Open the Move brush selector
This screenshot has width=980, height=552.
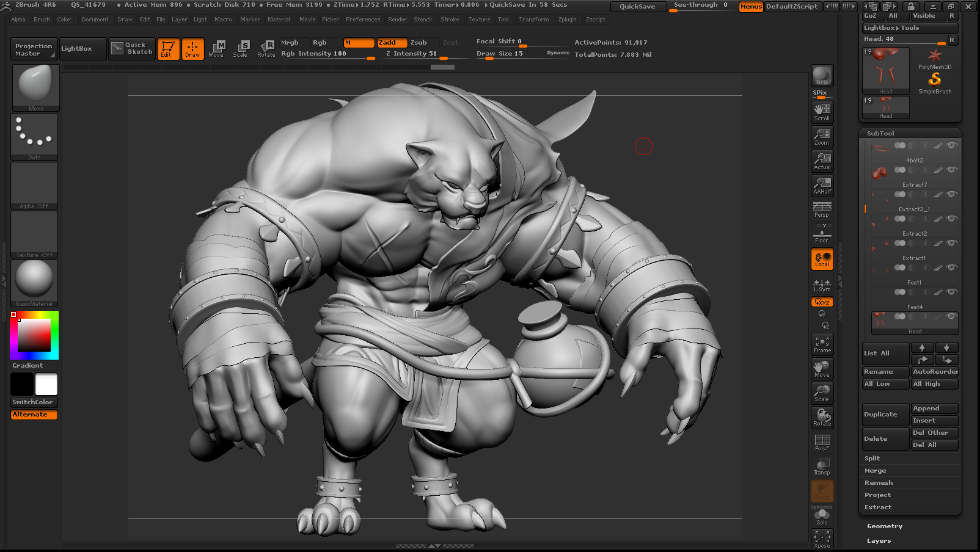pos(35,88)
